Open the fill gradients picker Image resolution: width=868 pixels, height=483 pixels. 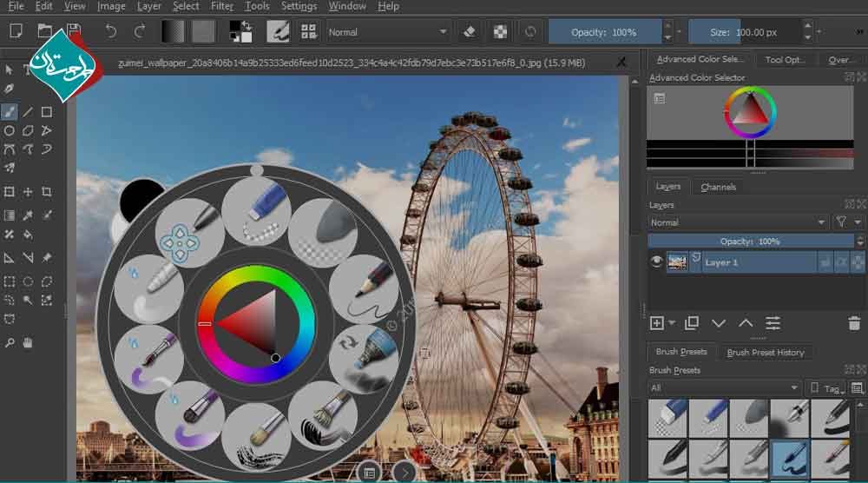tap(173, 31)
